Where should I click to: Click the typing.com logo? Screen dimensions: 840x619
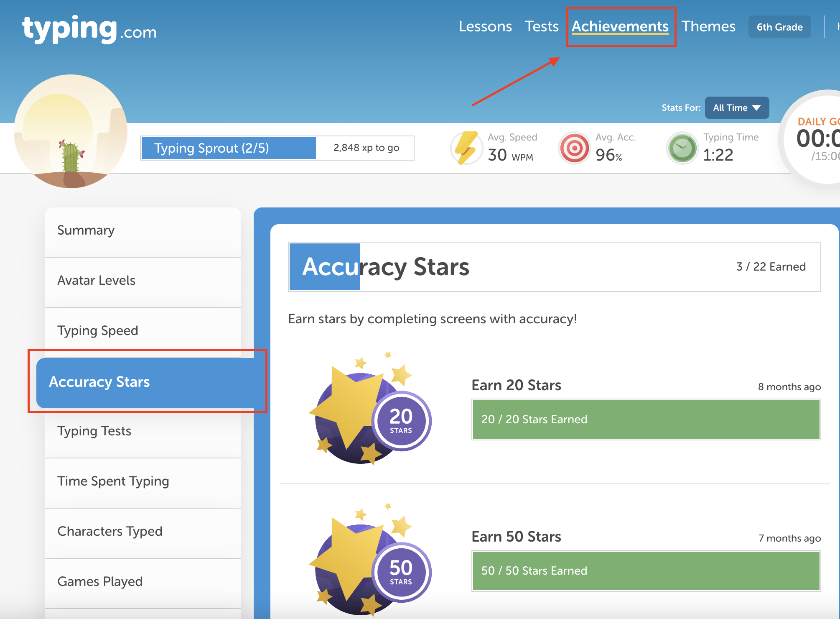[89, 29]
